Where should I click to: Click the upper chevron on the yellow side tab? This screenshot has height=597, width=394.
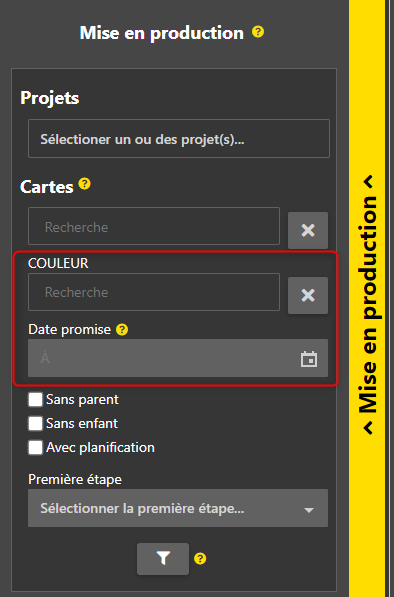coord(368,182)
